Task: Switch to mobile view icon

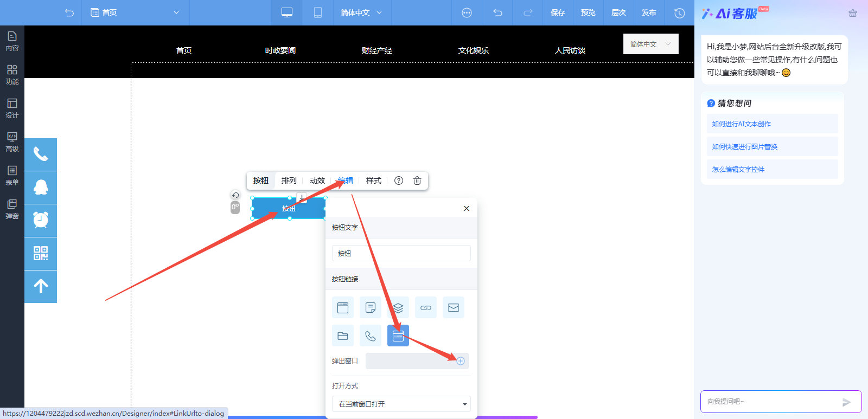Action: click(318, 12)
